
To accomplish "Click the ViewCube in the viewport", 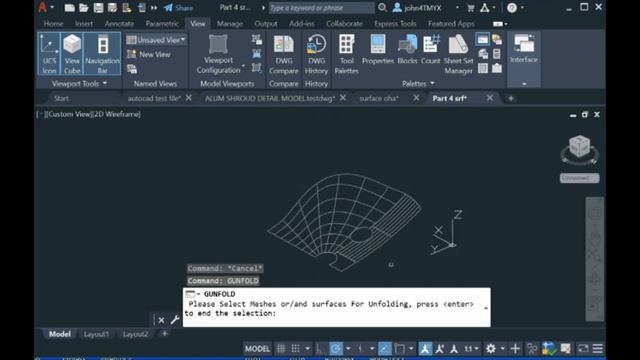I will [x=579, y=147].
